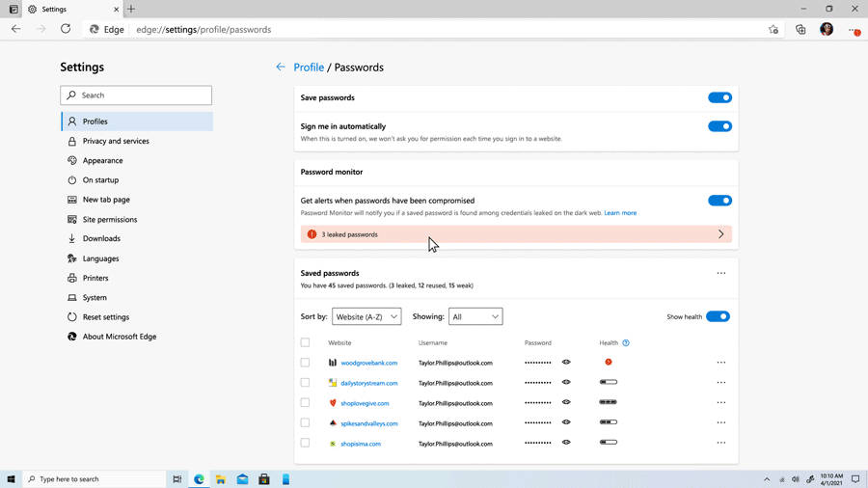
Task: Click the browser back arrow
Action: (15, 29)
